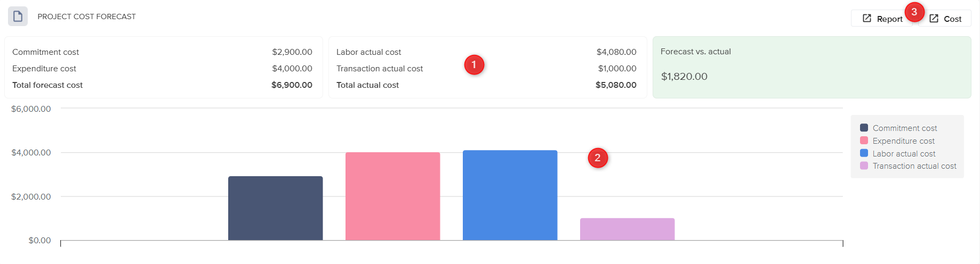Click red annotation marker number 1
The image size is (980, 264).
click(474, 65)
